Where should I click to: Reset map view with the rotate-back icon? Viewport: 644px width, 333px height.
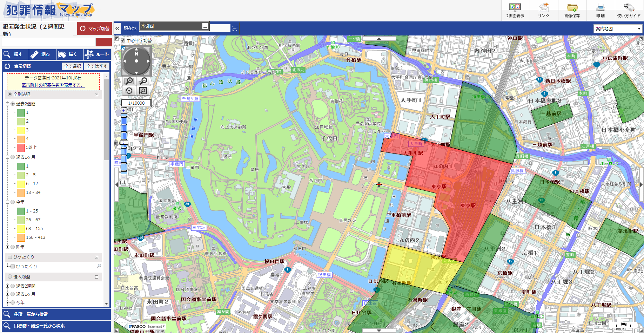(x=129, y=91)
